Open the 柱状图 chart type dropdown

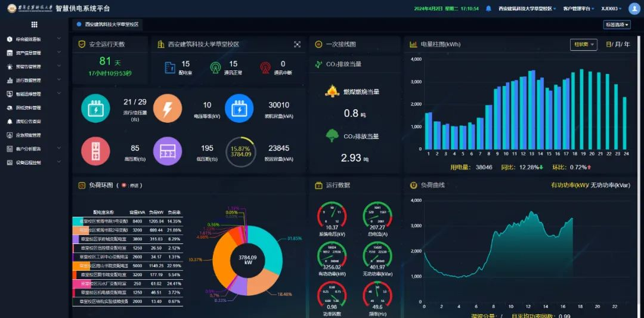583,44
